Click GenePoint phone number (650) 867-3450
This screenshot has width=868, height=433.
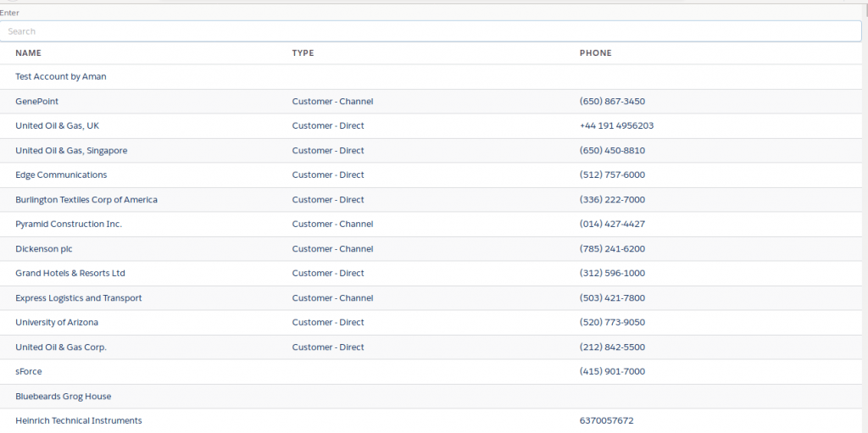click(612, 102)
